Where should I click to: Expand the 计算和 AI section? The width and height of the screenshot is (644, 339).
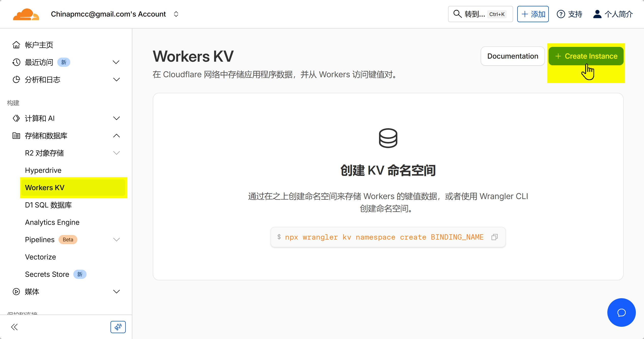(116, 118)
